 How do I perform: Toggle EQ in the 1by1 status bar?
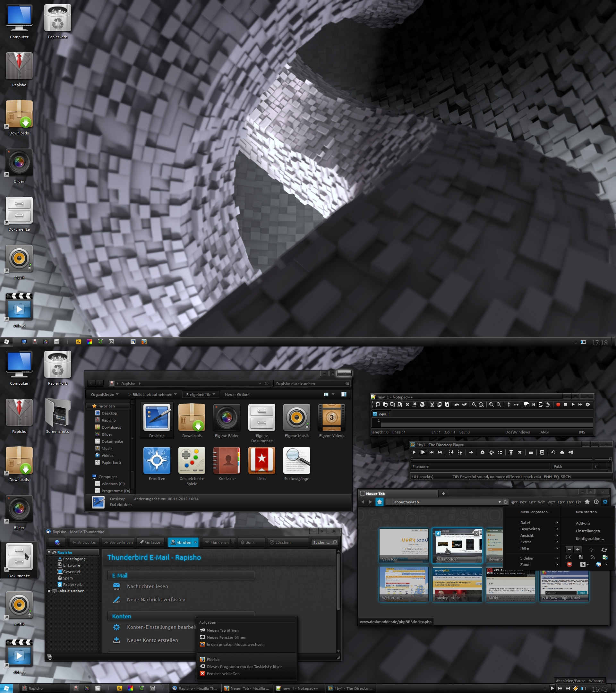point(556,477)
